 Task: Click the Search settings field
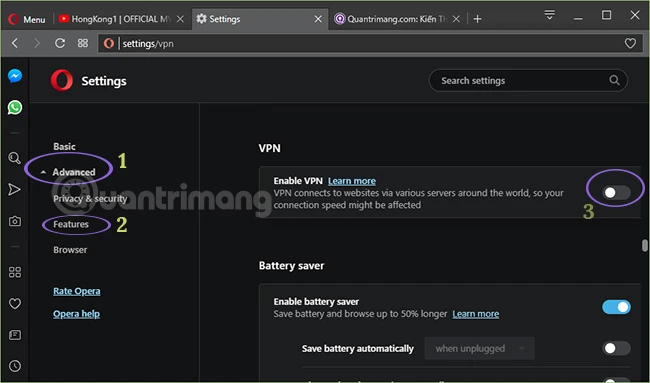528,80
